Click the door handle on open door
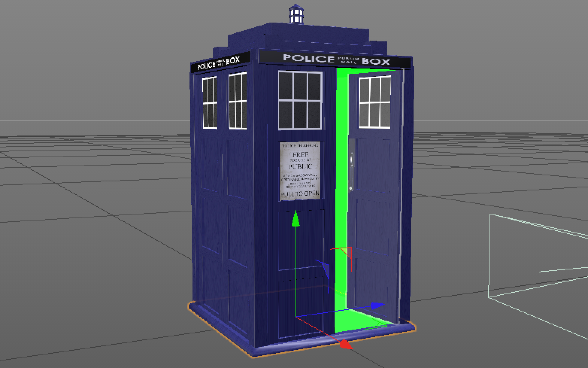 pos(352,160)
